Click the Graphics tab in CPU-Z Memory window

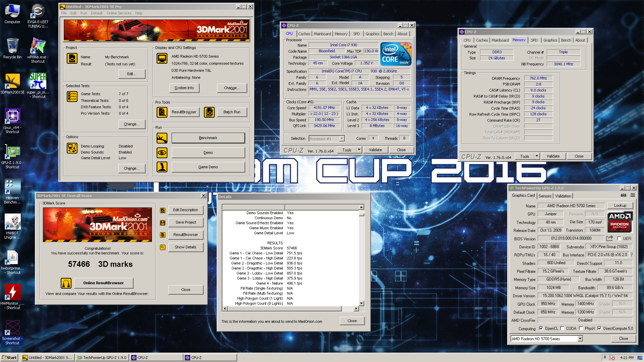(550, 40)
